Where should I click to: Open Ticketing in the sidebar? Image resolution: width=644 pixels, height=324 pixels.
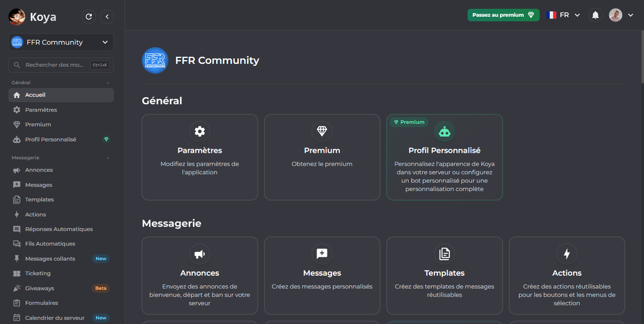pos(61,274)
